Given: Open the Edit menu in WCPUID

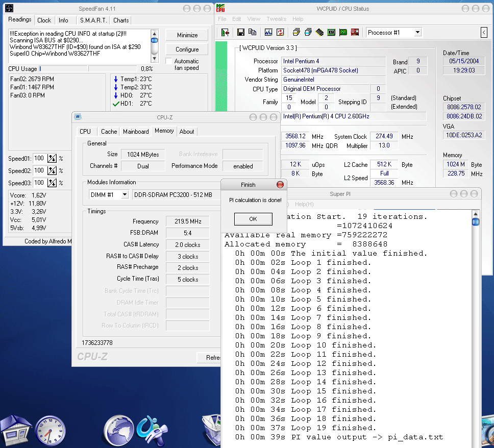Looking at the screenshot, I should [237, 19].
